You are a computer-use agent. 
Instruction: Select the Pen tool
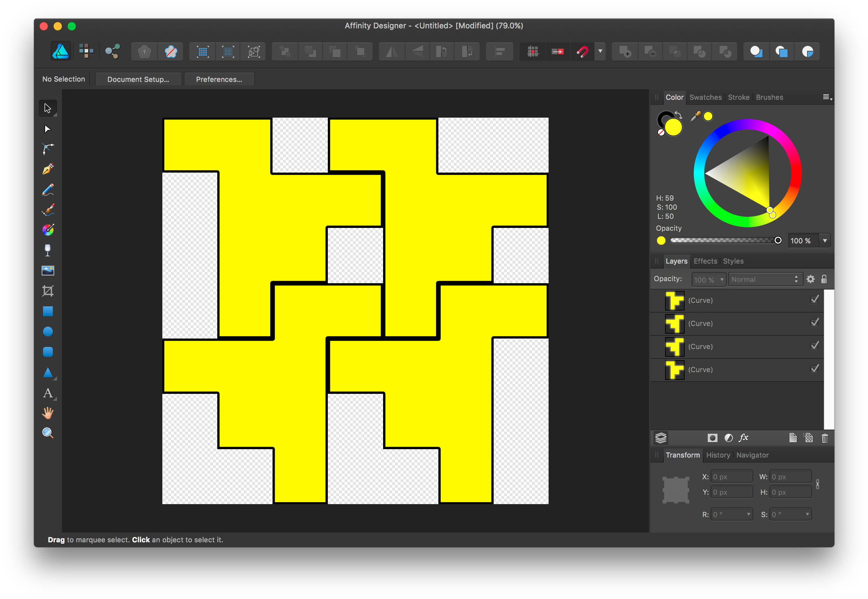48,169
